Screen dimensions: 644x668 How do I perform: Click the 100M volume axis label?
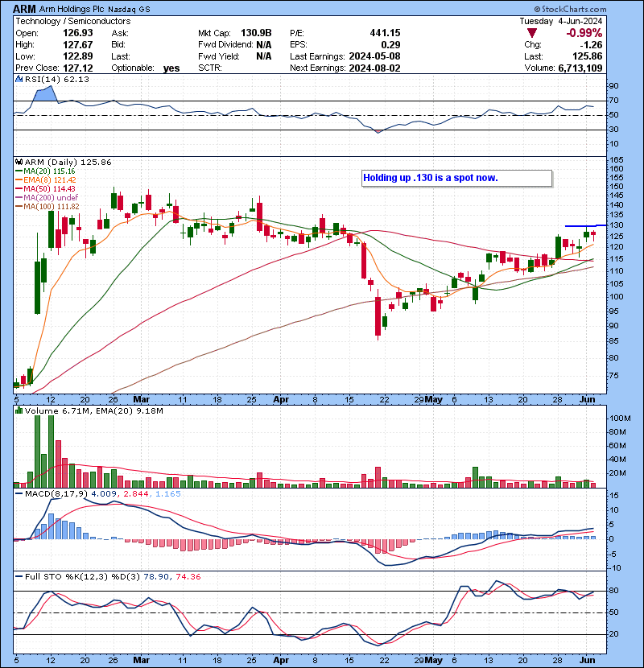click(x=620, y=419)
